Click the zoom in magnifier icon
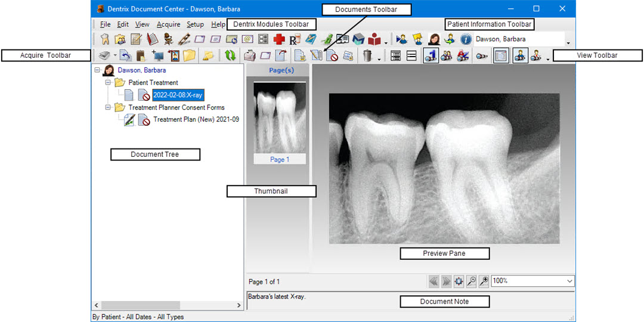Image resolution: width=644 pixels, height=322 pixels. pyautogui.click(x=484, y=281)
